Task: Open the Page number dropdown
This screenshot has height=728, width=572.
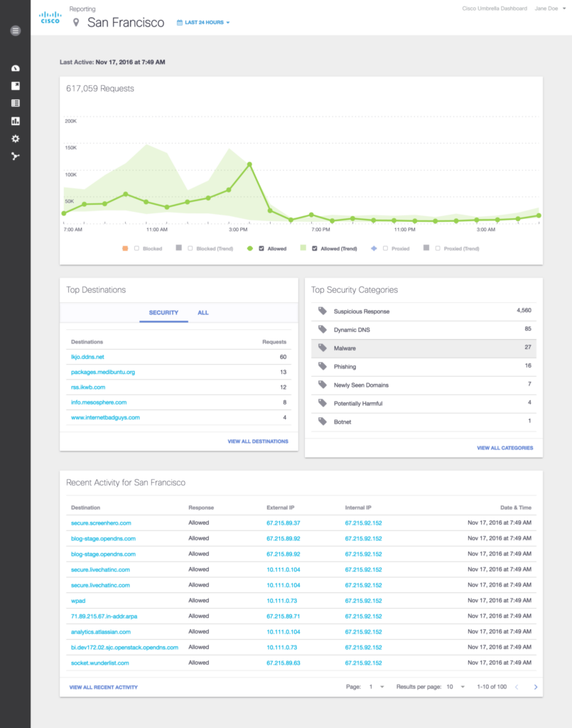Action: click(376, 687)
